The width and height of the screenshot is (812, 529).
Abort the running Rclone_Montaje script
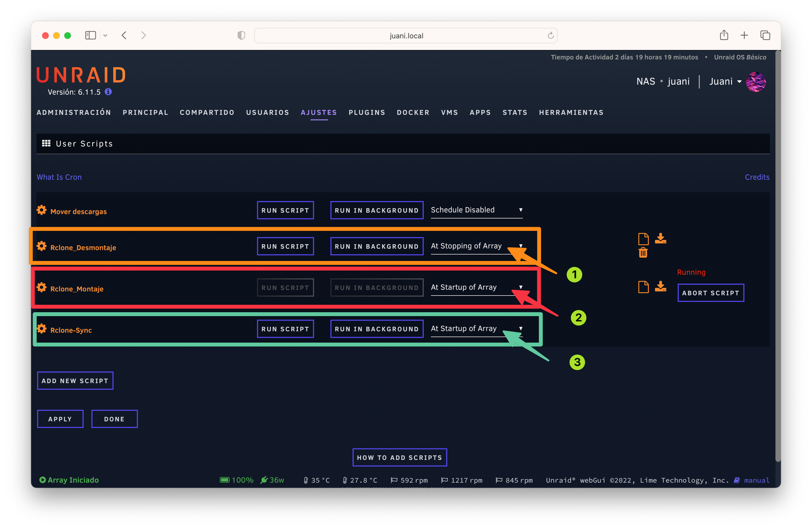click(x=711, y=293)
